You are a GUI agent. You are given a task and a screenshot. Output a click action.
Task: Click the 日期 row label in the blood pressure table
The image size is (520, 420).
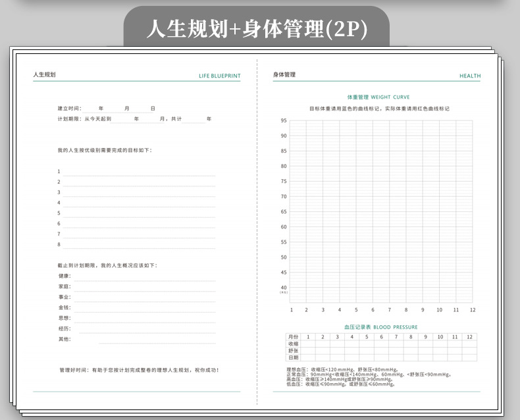[293, 357]
